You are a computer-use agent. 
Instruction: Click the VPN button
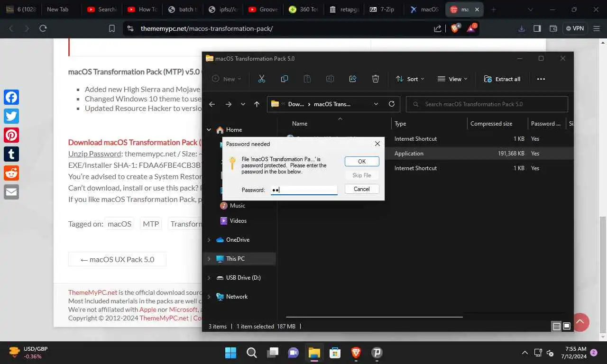coord(574,28)
